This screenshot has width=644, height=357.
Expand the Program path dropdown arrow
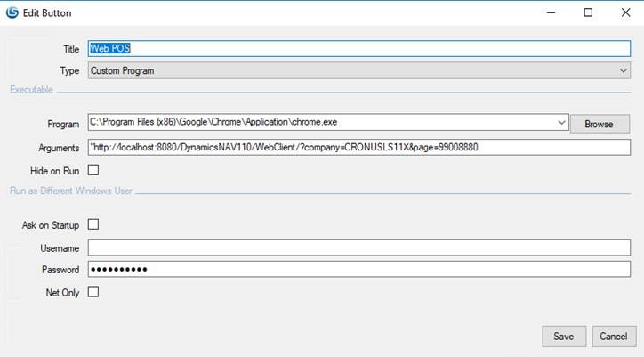tap(561, 124)
